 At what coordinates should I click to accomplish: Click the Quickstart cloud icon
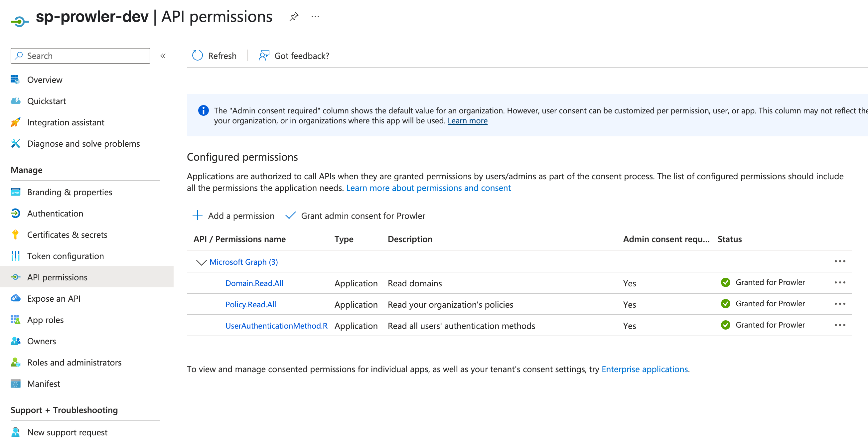click(x=15, y=101)
